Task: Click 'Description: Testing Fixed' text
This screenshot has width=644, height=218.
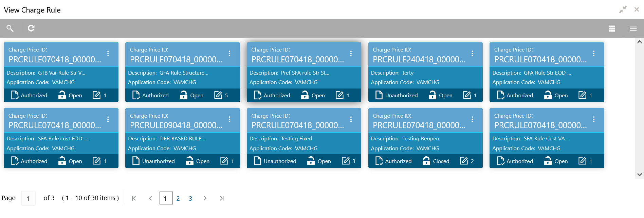Action: coord(280,139)
